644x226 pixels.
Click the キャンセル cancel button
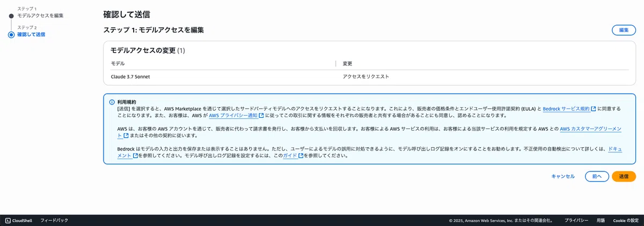[x=563, y=176]
